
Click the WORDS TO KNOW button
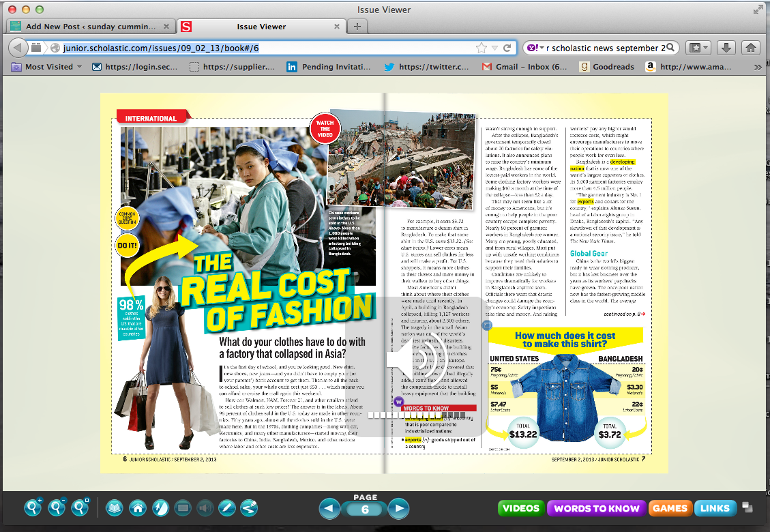click(x=596, y=508)
